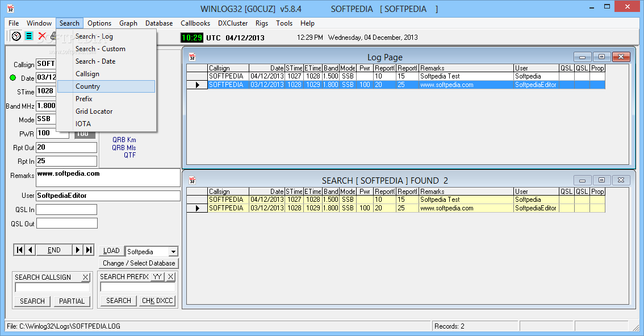Click the Rpt Out field
This screenshot has height=336, width=644.
pos(66,147)
